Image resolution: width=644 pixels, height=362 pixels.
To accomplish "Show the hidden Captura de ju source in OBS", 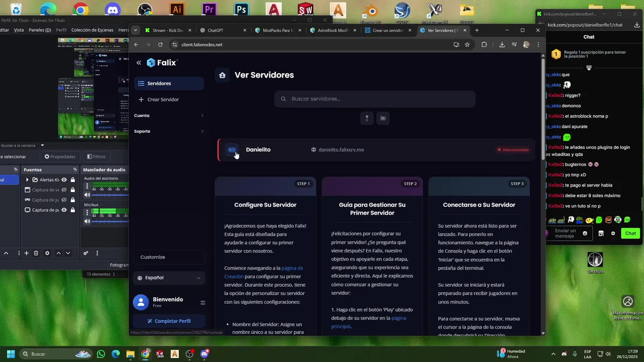I will pos(64,200).
